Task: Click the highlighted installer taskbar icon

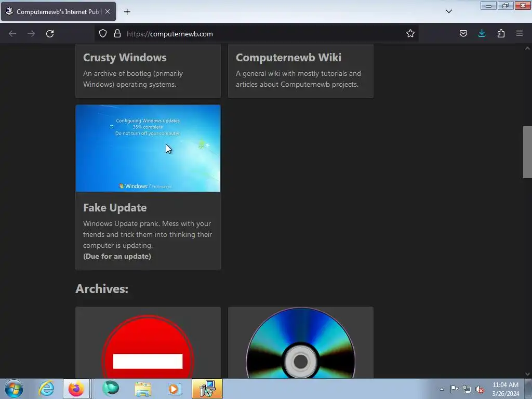Action: click(207, 389)
